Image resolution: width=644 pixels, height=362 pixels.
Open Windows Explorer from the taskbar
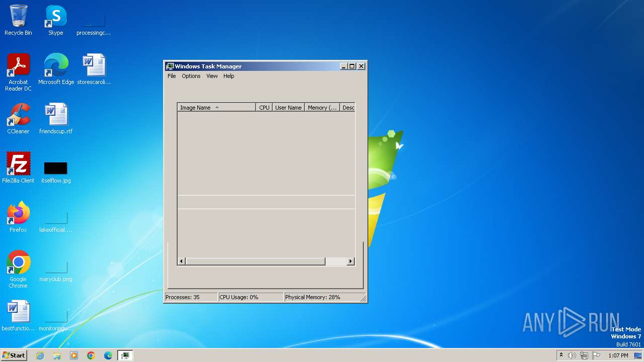click(x=57, y=355)
